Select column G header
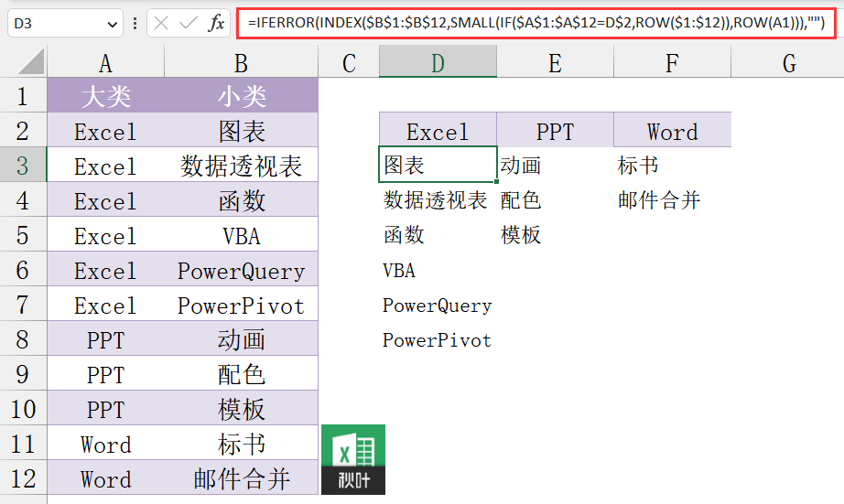This screenshot has height=504, width=844. [789, 62]
